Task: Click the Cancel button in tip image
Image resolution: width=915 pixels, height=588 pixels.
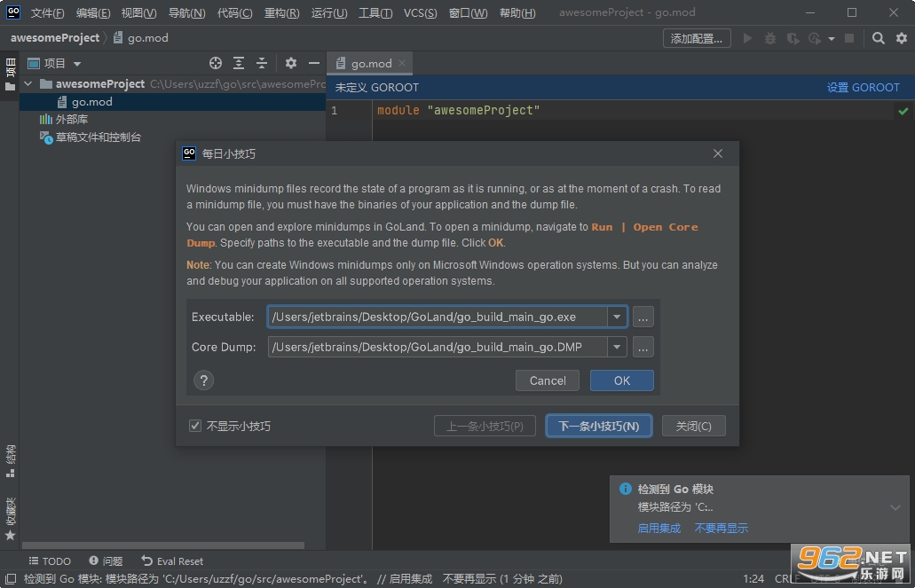Action: [548, 380]
